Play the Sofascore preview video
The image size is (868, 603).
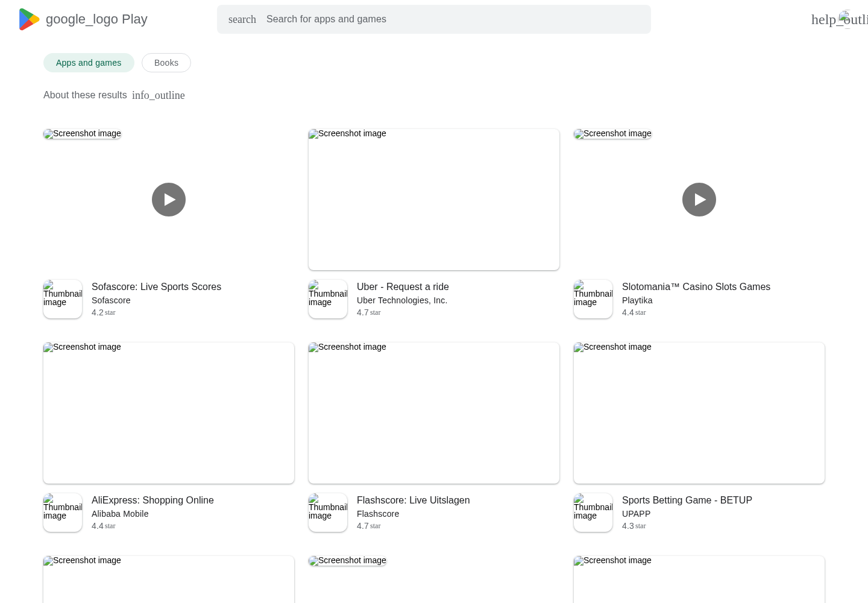[169, 200]
